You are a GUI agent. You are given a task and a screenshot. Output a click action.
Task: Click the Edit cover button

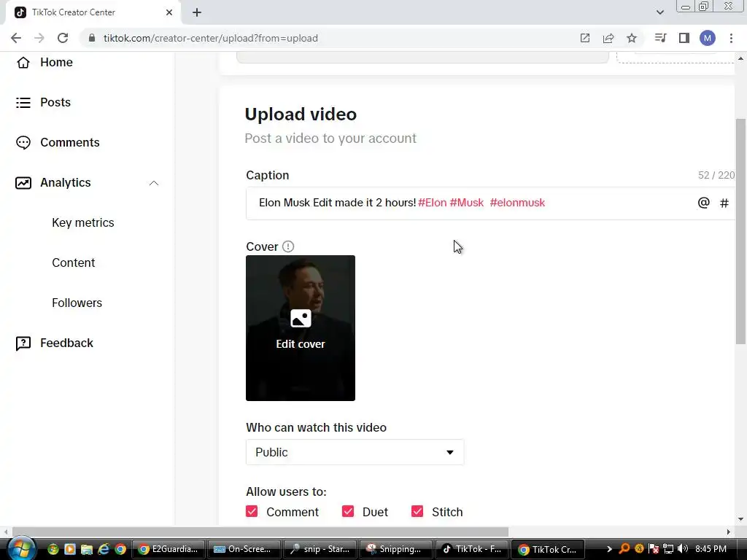301,328
